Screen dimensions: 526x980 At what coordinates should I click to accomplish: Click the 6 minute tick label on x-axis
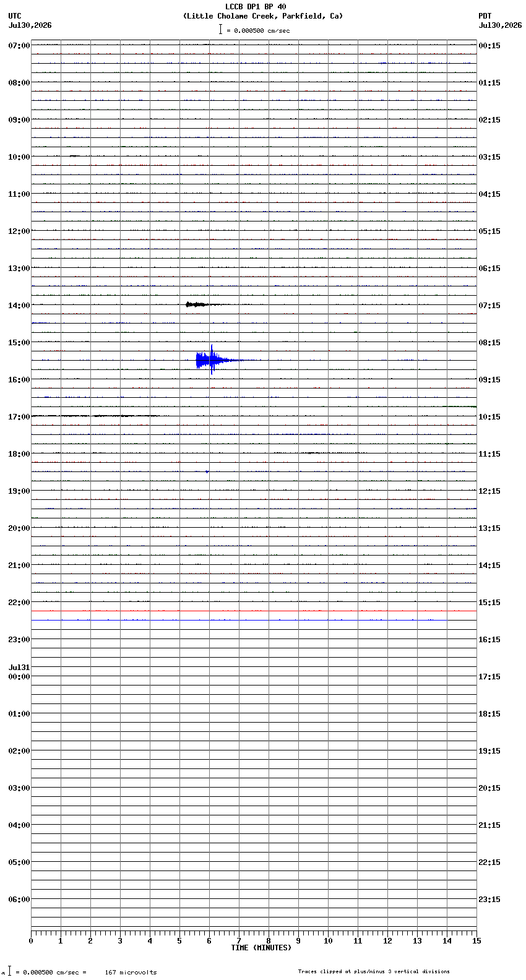[209, 941]
